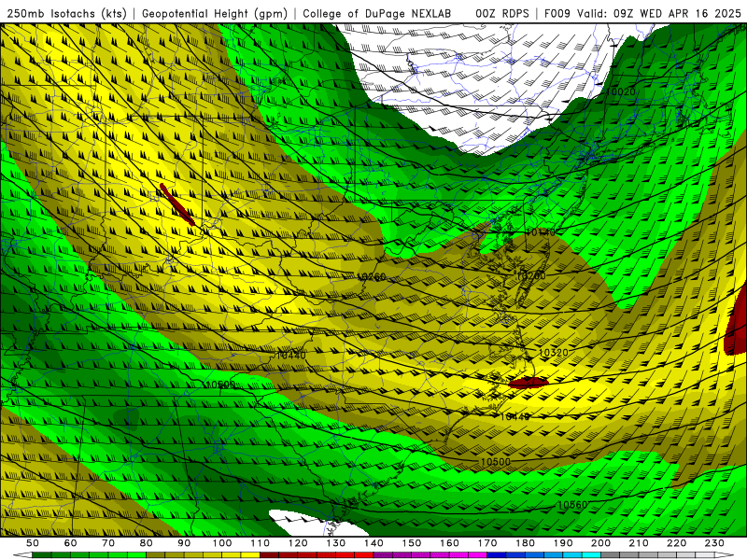747x560 pixels.
Task: Click the elongated dark red streak on the map
Action: click(x=177, y=204)
